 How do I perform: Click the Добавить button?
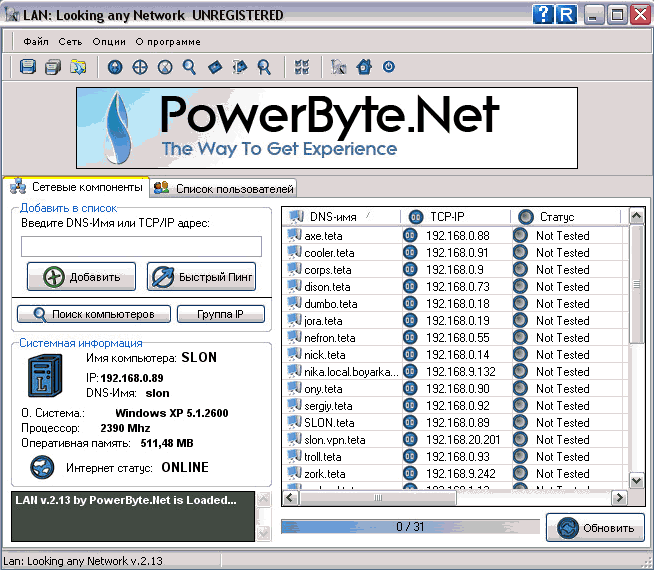[81, 276]
